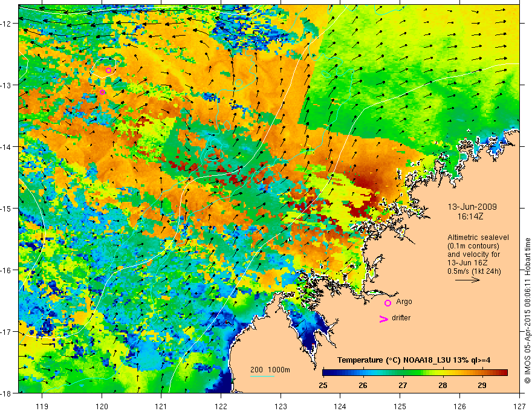This screenshot has height=411, width=532.
Task: Click the '0.5m/s (1kt 24h)' caption
Action: pyautogui.click(x=474, y=271)
